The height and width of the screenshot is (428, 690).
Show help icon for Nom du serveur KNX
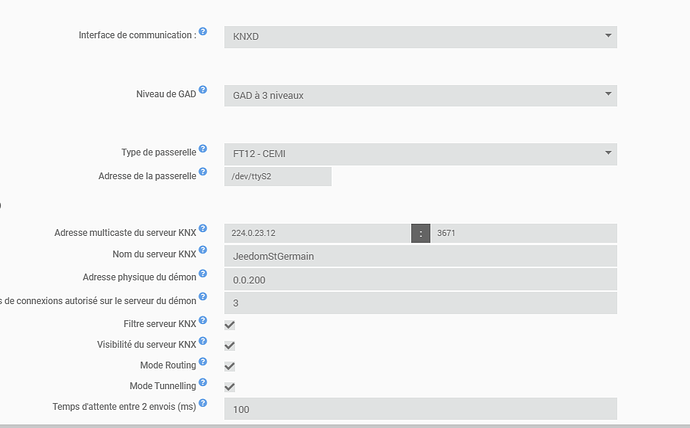coord(202,250)
